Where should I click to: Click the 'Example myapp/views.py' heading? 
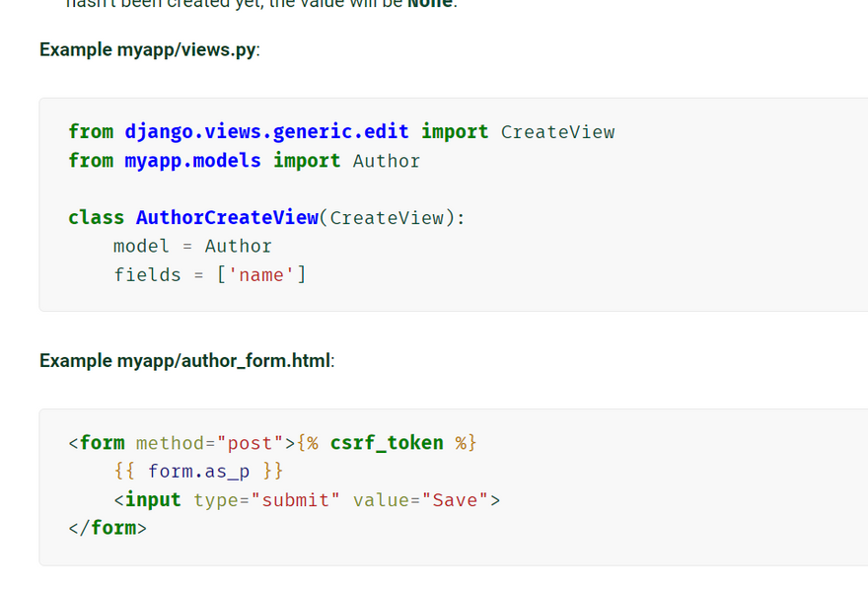pos(149,49)
